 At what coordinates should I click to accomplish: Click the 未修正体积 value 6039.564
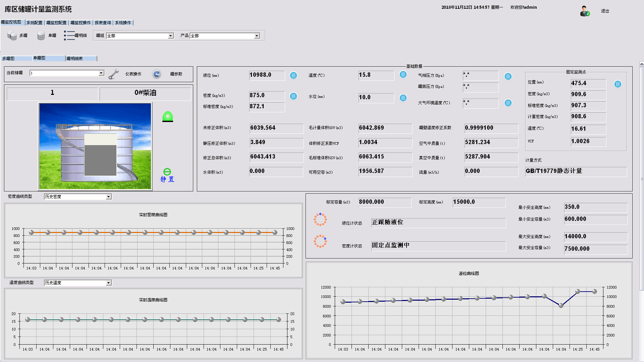pos(276,128)
